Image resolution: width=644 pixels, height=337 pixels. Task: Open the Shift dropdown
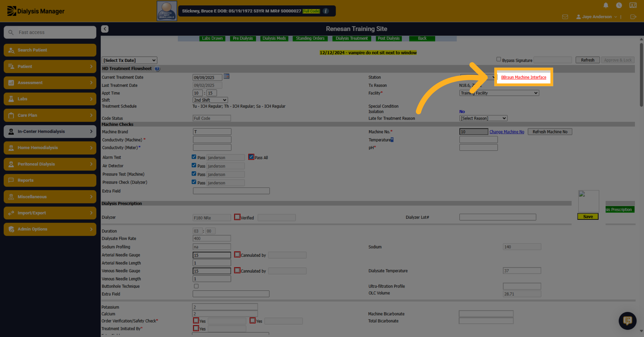click(x=210, y=100)
